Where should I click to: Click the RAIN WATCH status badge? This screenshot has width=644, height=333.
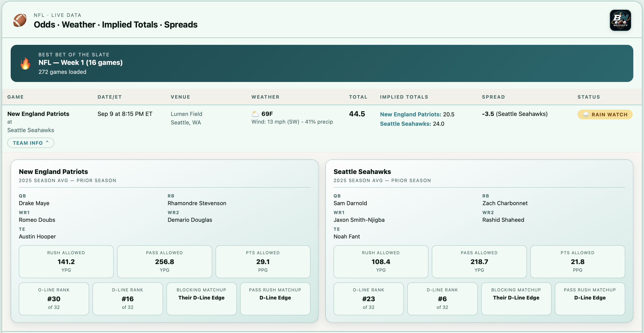point(605,115)
